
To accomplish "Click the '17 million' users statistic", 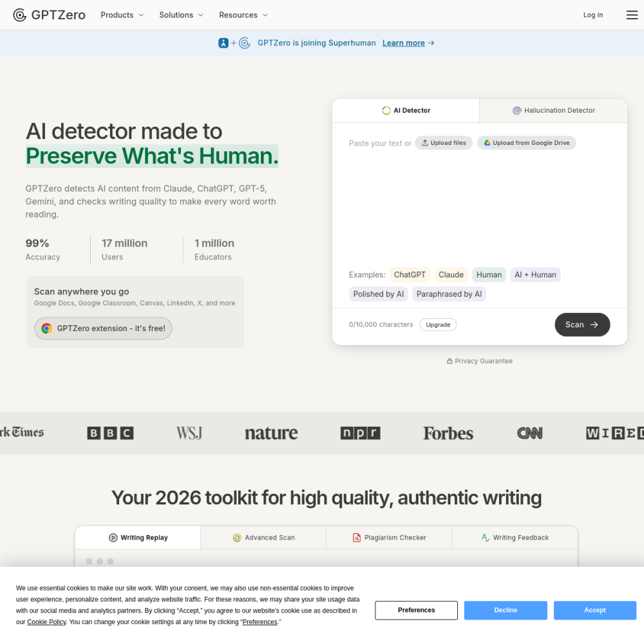I will (124, 243).
